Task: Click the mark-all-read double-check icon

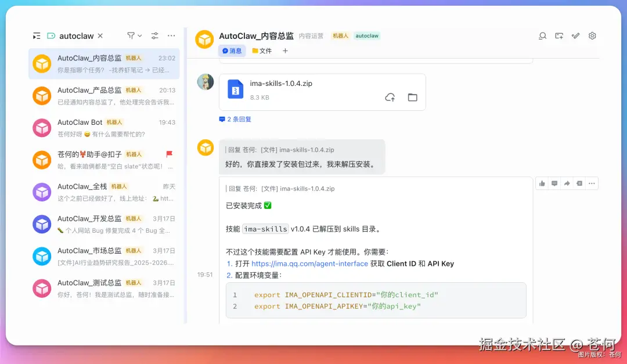Action: (x=575, y=35)
